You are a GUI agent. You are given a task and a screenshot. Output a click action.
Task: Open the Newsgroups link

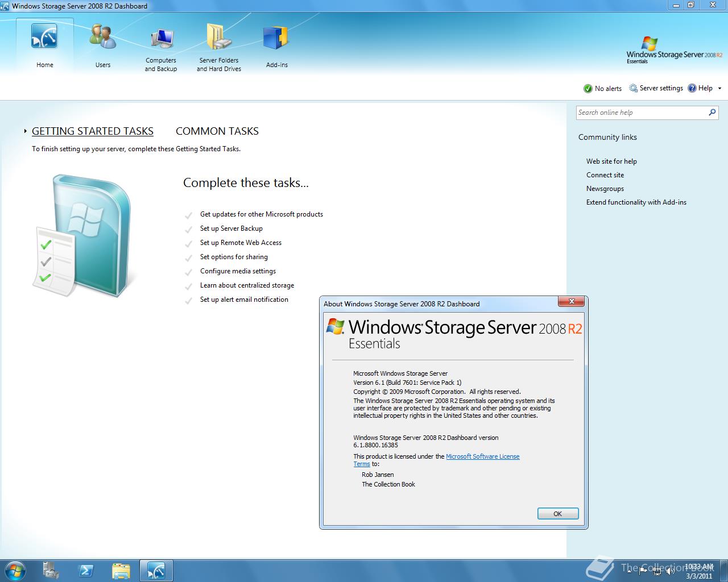click(x=605, y=189)
